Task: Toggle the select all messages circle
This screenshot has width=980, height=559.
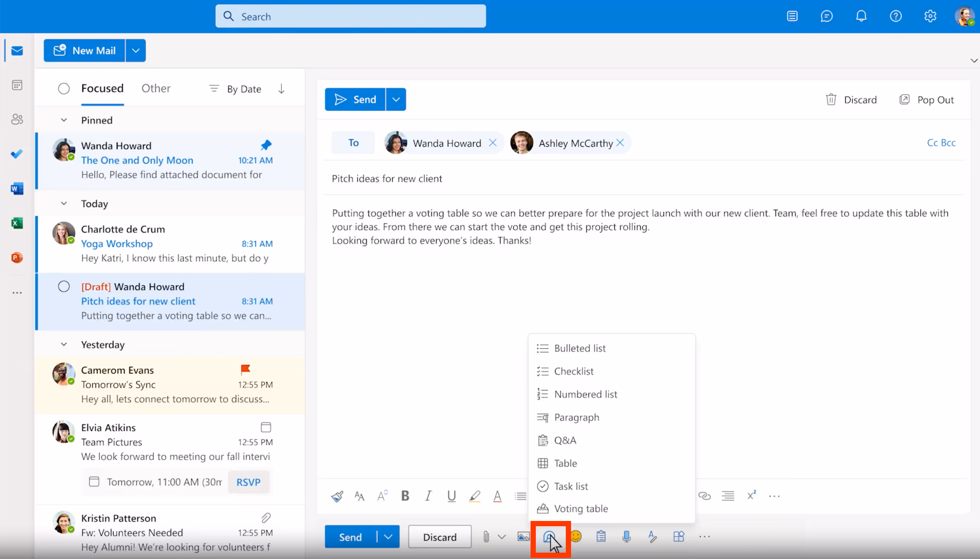Action: [64, 89]
